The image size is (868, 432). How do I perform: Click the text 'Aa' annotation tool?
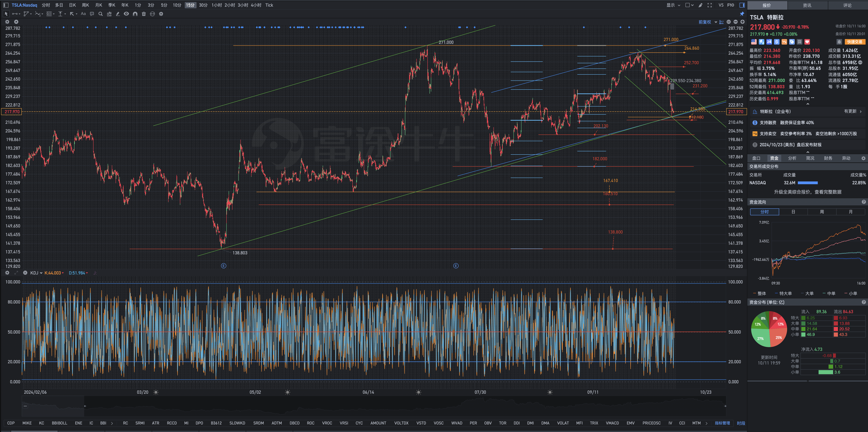coord(83,14)
